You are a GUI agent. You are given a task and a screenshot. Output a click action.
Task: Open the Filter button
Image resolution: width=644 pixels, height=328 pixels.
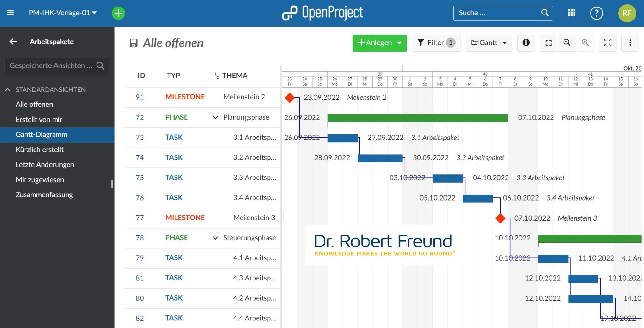pyautogui.click(x=436, y=43)
